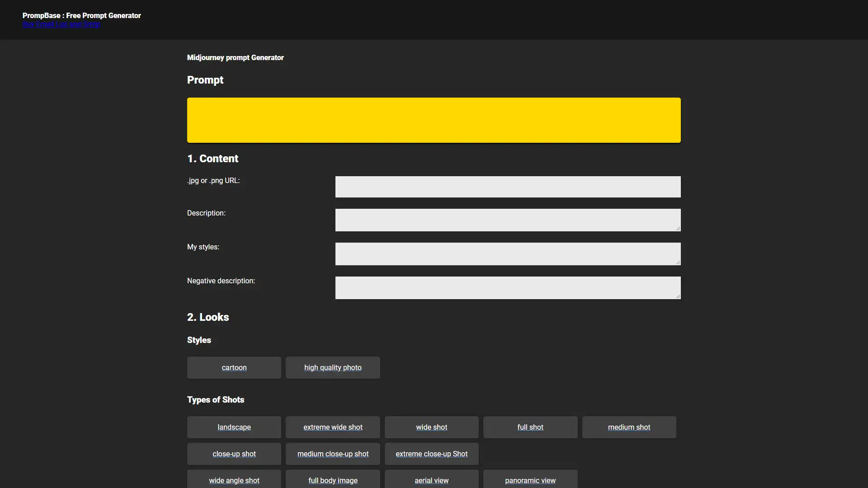Click the yellow Prompt output area
868x488 pixels.
434,119
